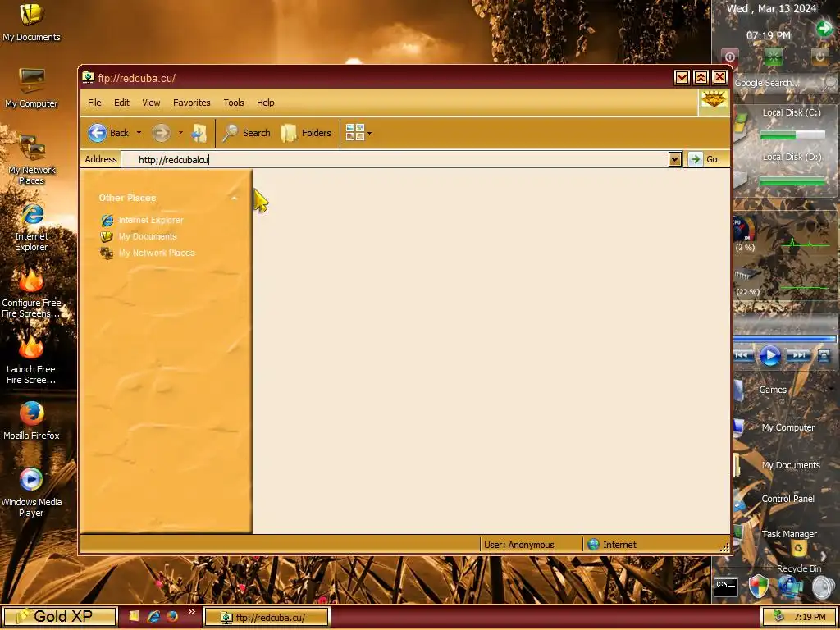Expand the Views dropdown arrow
This screenshot has height=630, width=840.
(370, 133)
